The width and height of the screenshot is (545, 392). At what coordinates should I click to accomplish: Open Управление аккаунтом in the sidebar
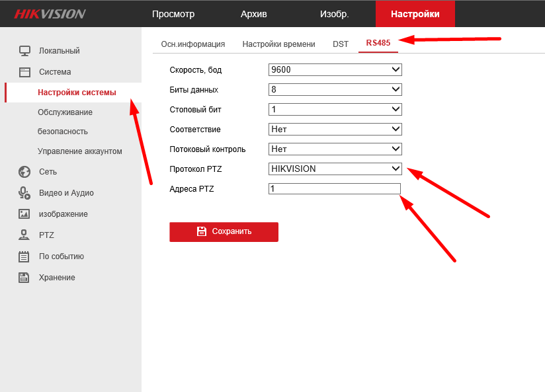[x=79, y=151]
